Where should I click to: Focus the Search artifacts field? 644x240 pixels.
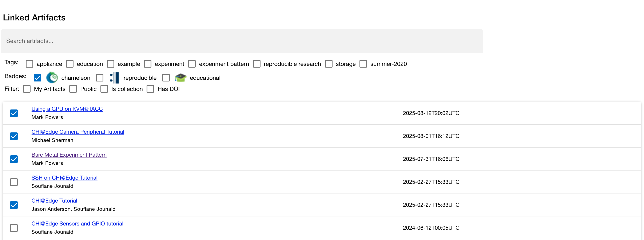pyautogui.click(x=242, y=41)
